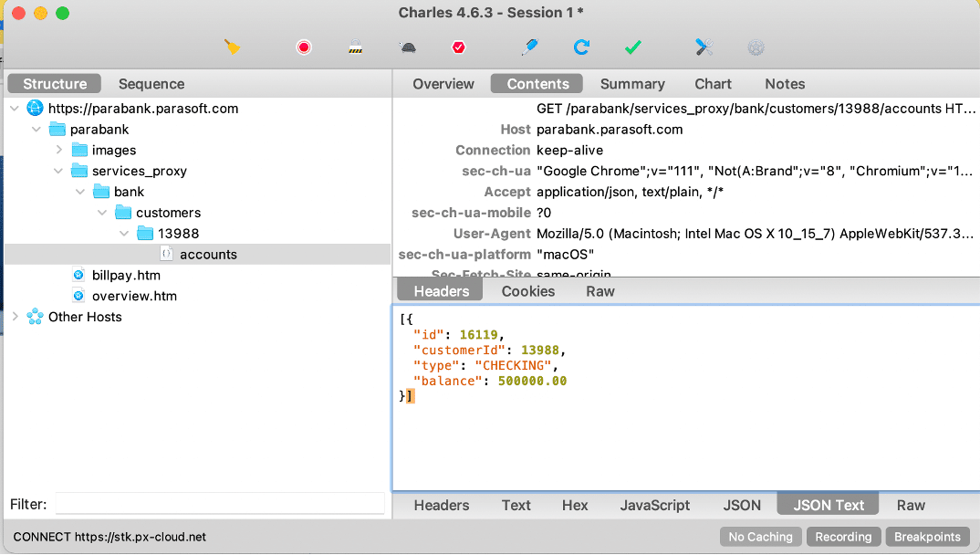Toggle the No Caching status button
The height and width of the screenshot is (555, 980).
pos(760,537)
